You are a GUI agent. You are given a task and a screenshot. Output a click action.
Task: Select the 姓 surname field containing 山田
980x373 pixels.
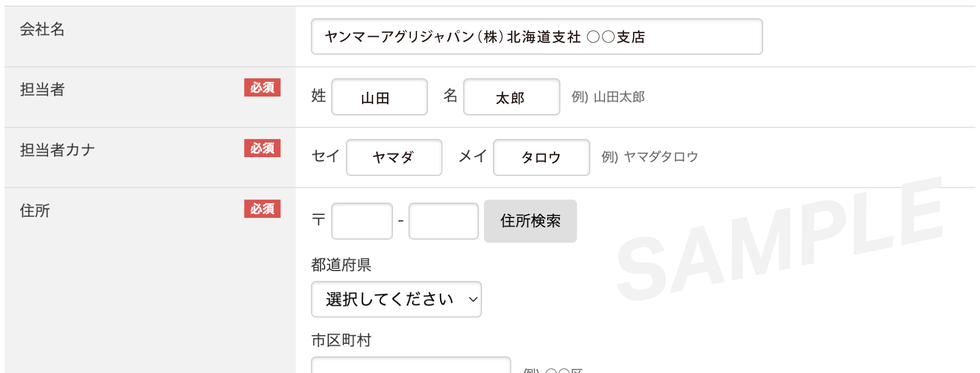pyautogui.click(x=379, y=96)
